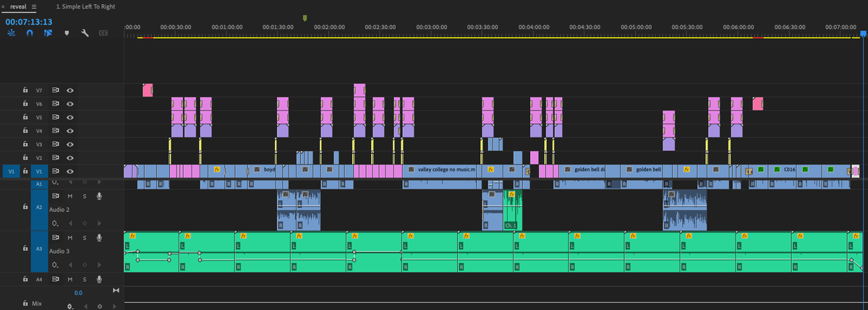Toggle lock on track V7
Screen dimensions: 868x310
pos(25,91)
